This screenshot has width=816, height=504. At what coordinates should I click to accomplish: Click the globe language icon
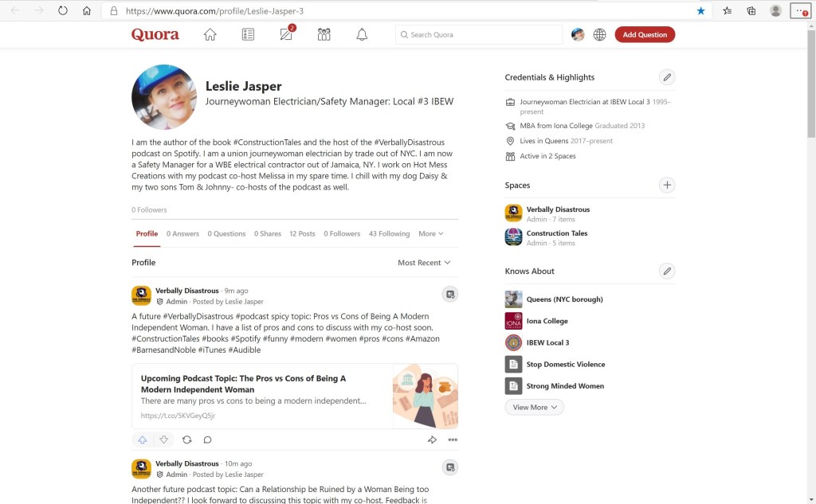tap(599, 35)
